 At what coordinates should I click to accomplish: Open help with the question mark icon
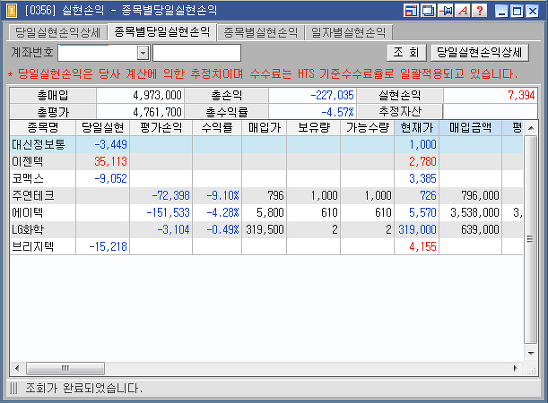pyautogui.click(x=480, y=10)
